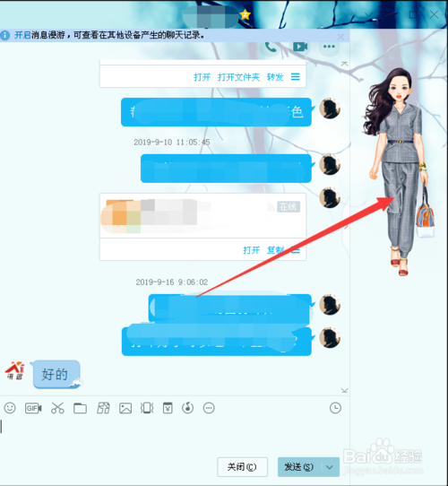Open the menu icon next to 转发
This screenshot has width=448, height=486.
coord(296,77)
